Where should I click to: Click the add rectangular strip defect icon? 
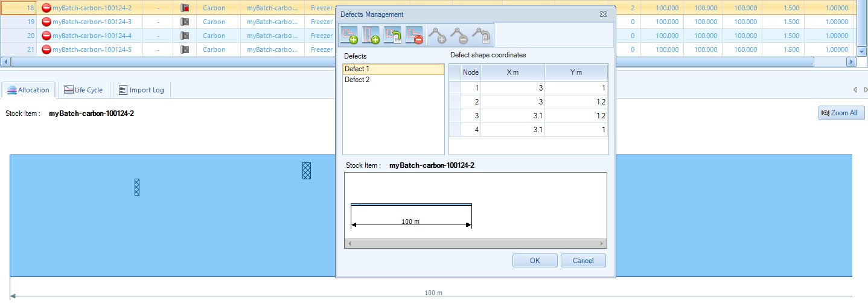click(x=371, y=36)
